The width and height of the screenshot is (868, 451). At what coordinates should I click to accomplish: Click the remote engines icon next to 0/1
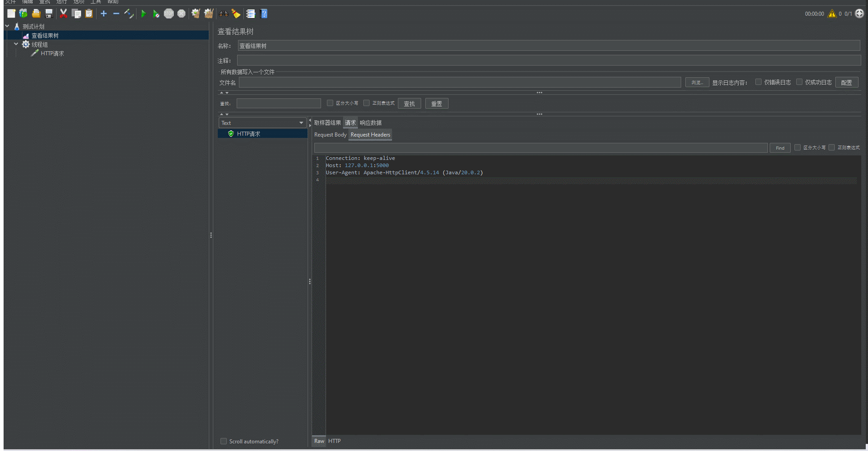[x=859, y=13]
